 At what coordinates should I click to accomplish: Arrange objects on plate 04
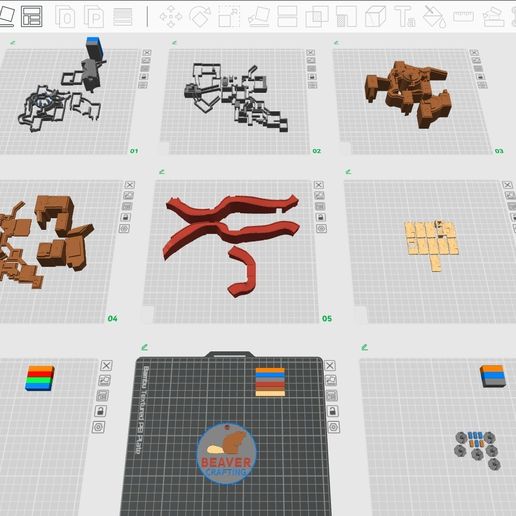(x=127, y=206)
